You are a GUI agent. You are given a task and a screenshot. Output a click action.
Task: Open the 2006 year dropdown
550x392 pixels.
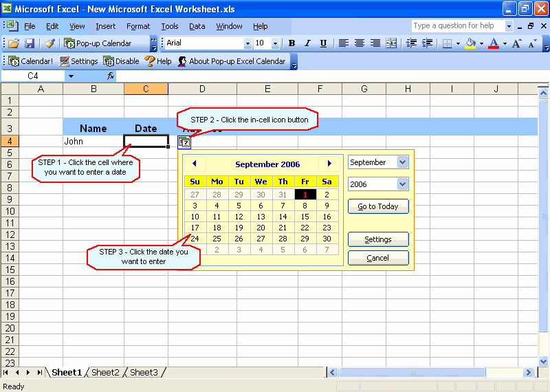click(x=402, y=184)
